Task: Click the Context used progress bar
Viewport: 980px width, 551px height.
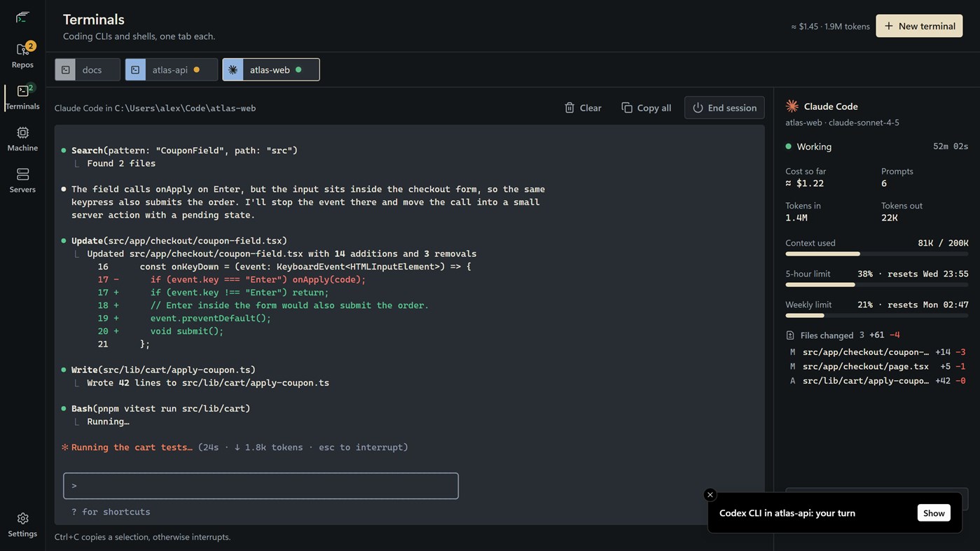Action: (x=876, y=253)
